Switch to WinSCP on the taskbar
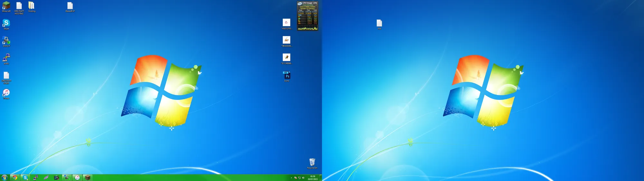Viewport: 644px width, 181px height. 67,177
